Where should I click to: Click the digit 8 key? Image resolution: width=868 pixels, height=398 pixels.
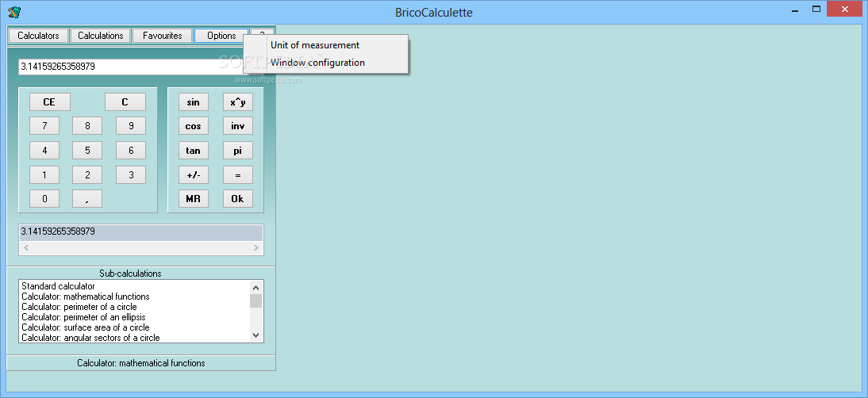pos(87,126)
